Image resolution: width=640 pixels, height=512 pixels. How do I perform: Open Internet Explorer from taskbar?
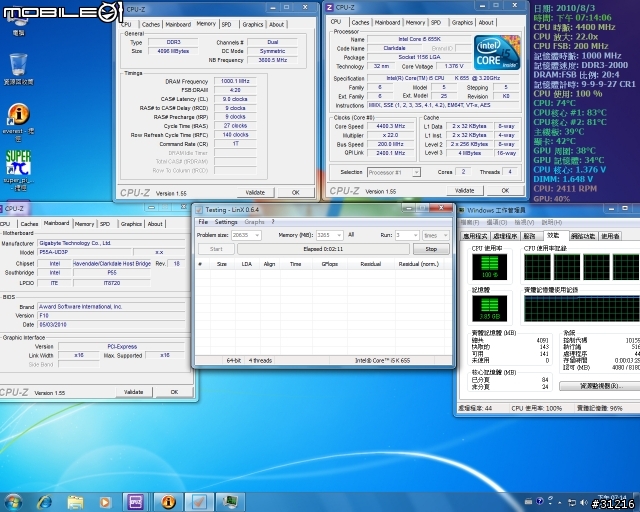tap(44, 501)
